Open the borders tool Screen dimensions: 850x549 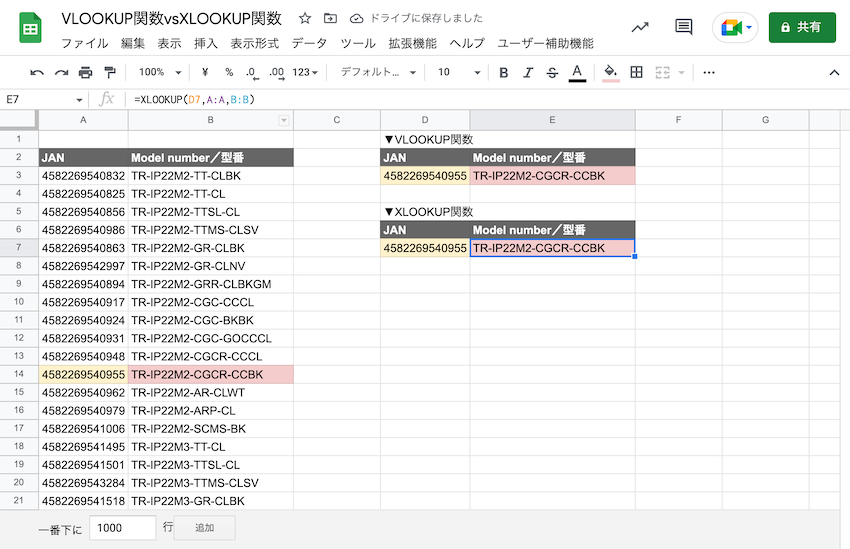pyautogui.click(x=636, y=72)
